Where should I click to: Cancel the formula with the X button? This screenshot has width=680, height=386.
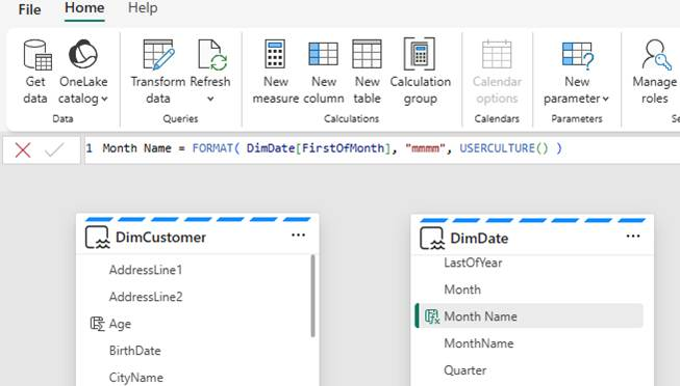point(23,150)
